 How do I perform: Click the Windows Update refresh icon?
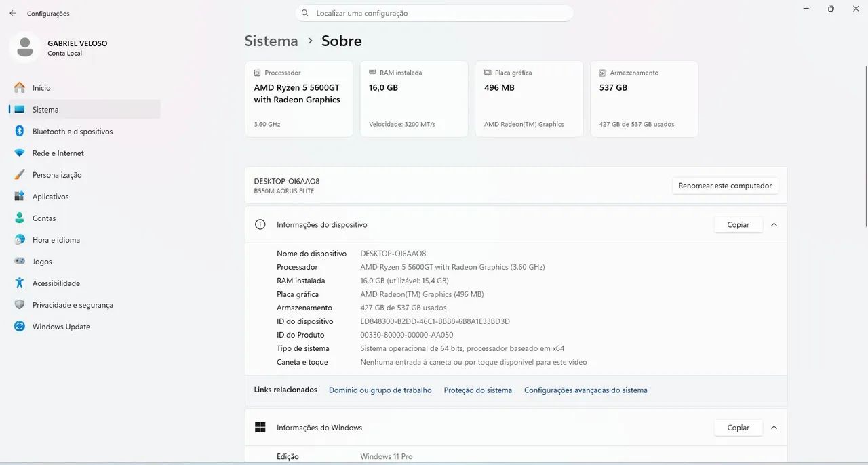20,326
